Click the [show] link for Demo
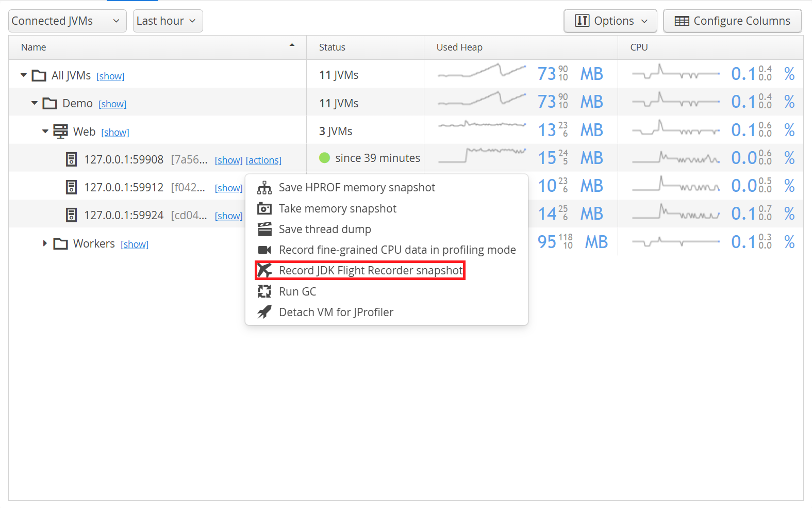The image size is (812, 508). click(x=112, y=104)
